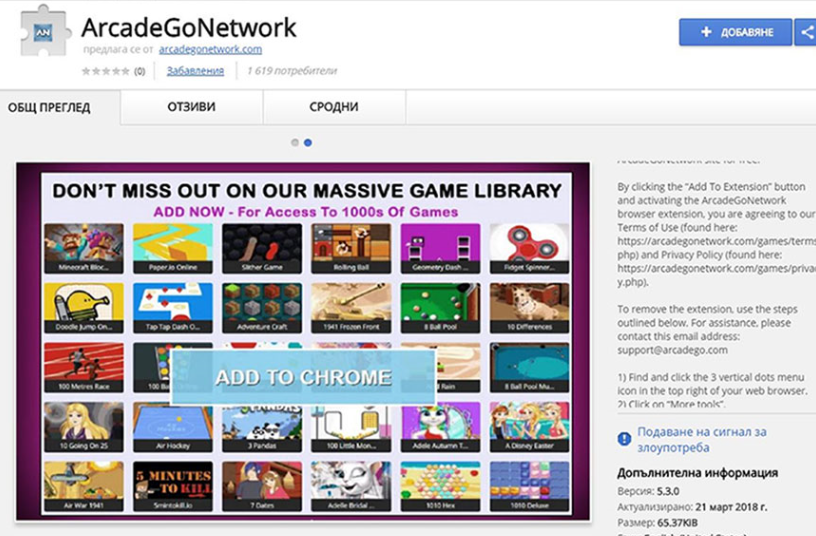The width and height of the screenshot is (816, 536).
Task: Open the arcadegonetwork.com developer link
Action: 210,49
